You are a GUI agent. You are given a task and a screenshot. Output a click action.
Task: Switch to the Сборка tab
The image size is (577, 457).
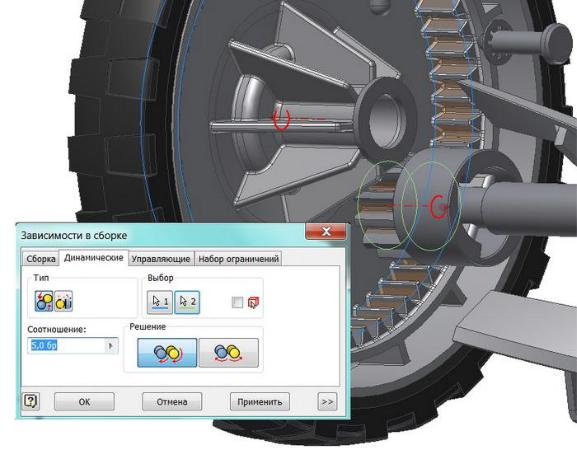click(40, 259)
